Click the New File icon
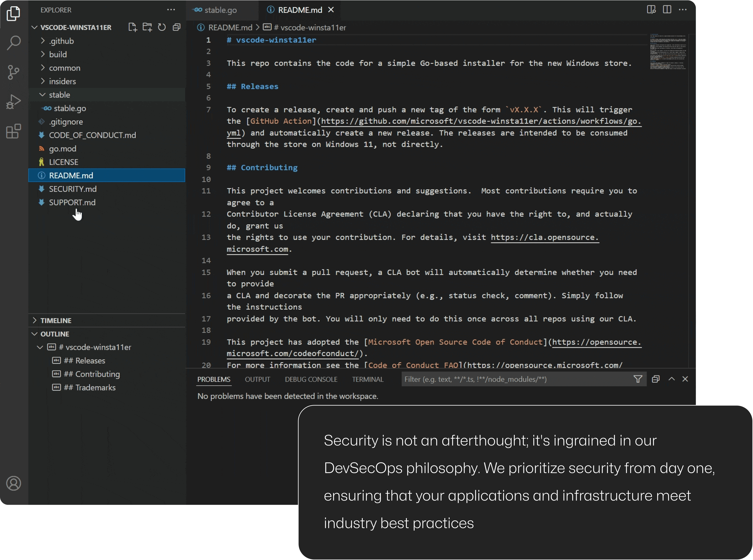The image size is (753, 560). (133, 27)
